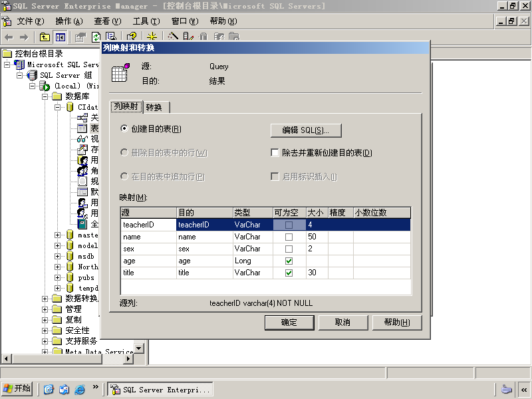Open the 操作(A) menu
Viewport: 532px width, 399px height.
69,21
